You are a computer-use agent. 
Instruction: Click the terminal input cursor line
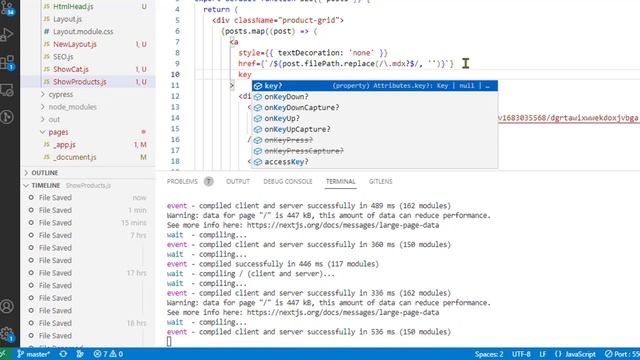click(x=169, y=342)
